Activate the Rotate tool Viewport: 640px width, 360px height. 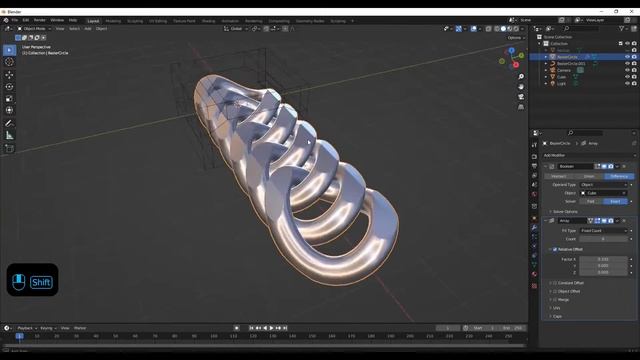point(9,87)
